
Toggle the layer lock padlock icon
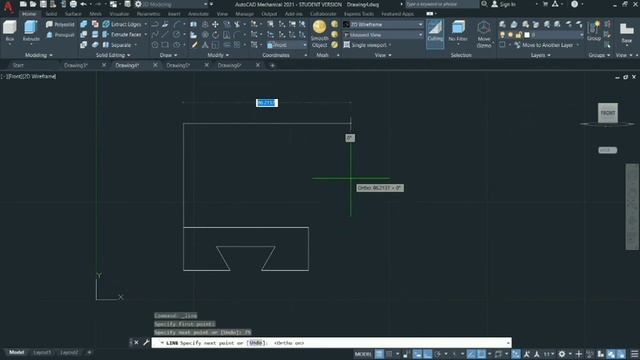pyautogui.click(x=518, y=35)
